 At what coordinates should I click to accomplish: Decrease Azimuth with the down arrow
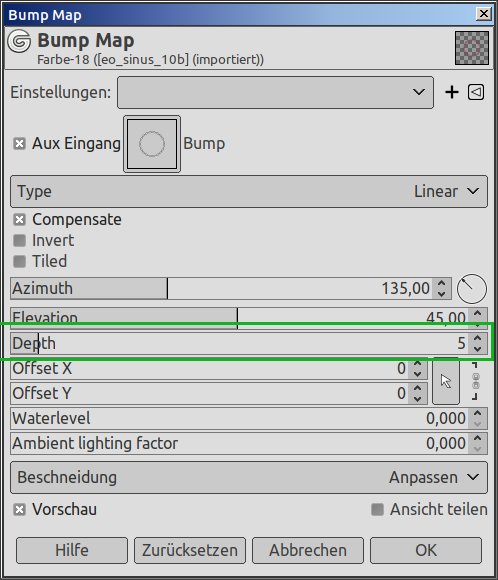coord(441,294)
